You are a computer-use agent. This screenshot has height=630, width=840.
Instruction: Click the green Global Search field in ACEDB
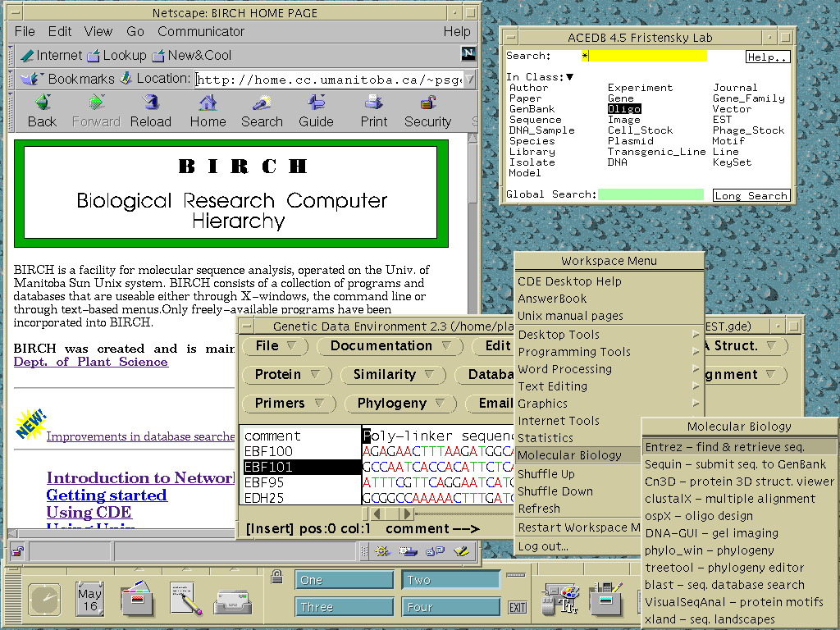pyautogui.click(x=651, y=194)
